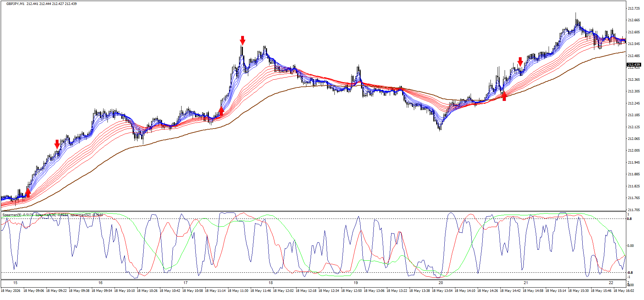Click time marker 18 on period row
The height and width of the screenshot is (300, 644).
click(x=271, y=283)
